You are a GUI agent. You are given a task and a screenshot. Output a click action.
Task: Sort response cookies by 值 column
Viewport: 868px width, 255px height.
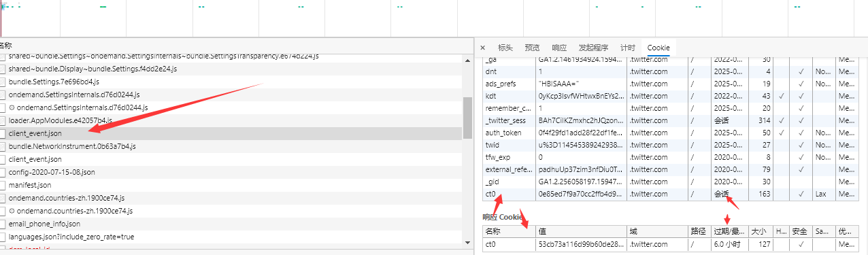[x=581, y=231]
